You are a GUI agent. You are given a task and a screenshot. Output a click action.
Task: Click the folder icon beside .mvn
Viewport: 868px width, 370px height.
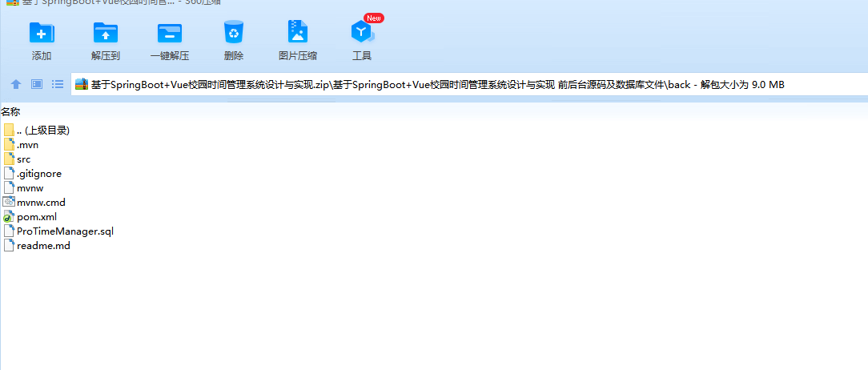click(9, 145)
